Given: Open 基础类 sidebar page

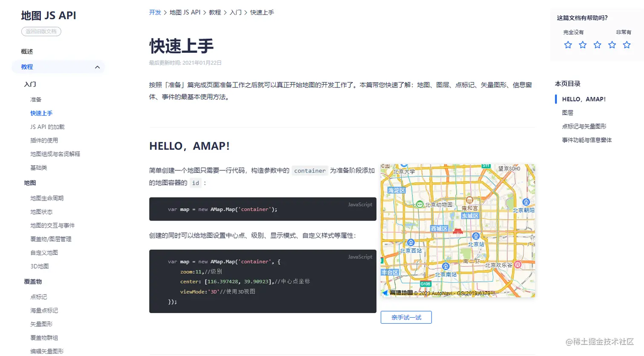Looking at the screenshot, I should [38, 168].
